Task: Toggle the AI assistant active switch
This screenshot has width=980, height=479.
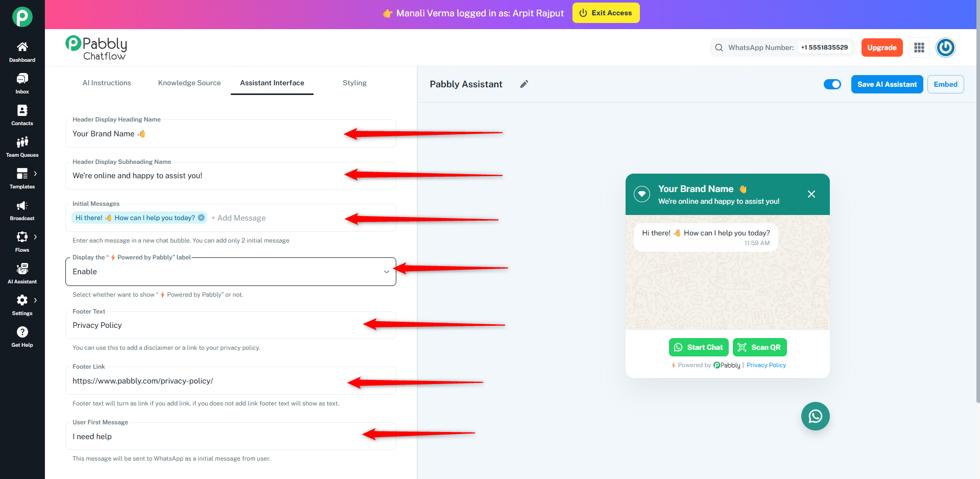Action: point(832,84)
